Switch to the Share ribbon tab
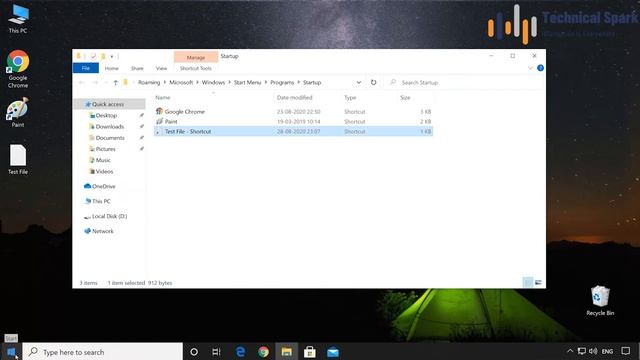The height and width of the screenshot is (360, 640). [137, 68]
